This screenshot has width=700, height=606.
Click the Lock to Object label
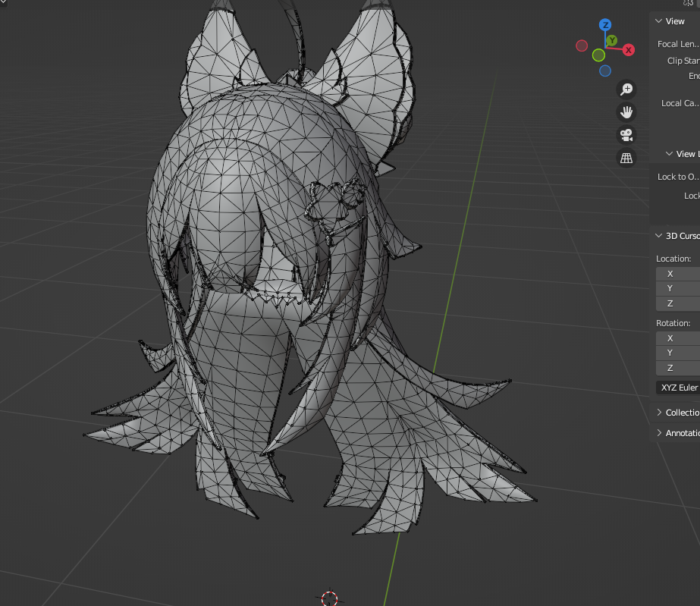(x=678, y=177)
